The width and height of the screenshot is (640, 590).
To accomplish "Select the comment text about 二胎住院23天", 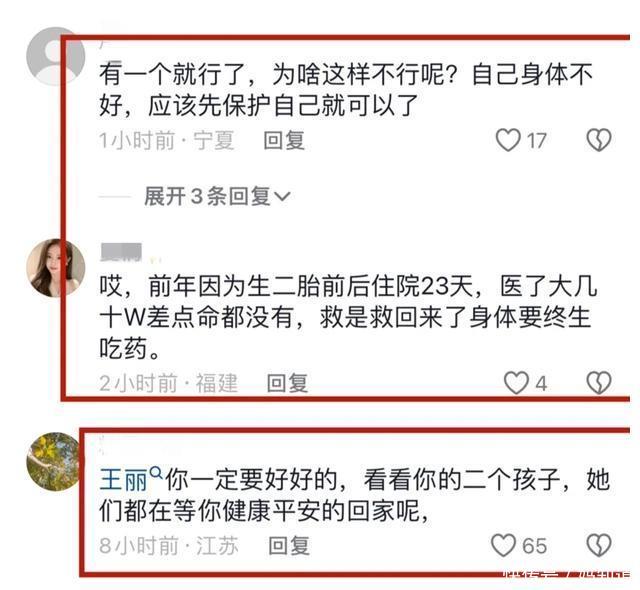I will (348, 317).
